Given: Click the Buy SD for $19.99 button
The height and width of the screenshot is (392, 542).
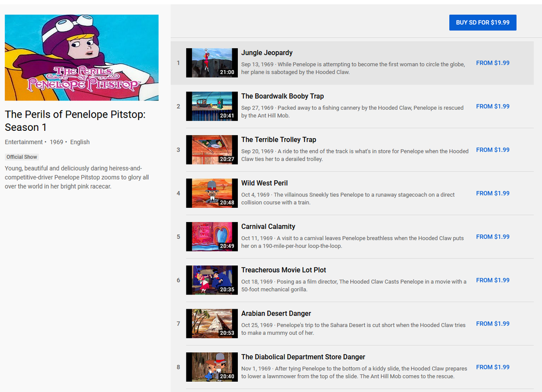Looking at the screenshot, I should (483, 23).
